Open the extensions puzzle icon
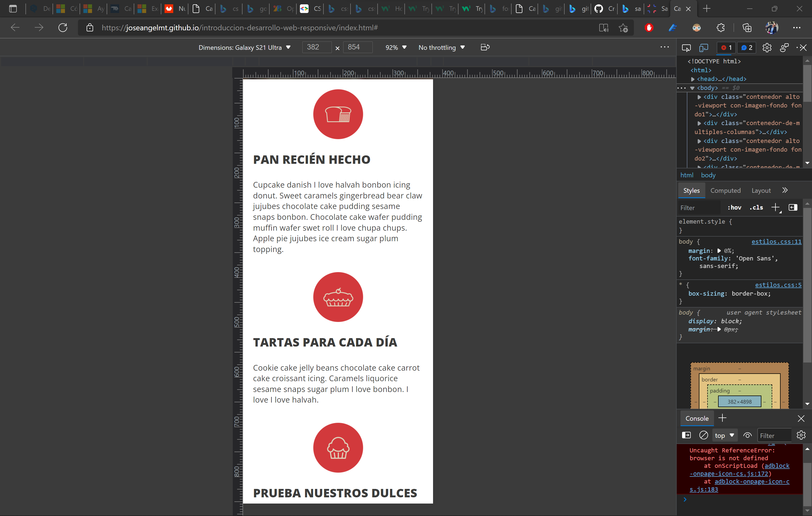This screenshot has height=516, width=812. click(721, 28)
